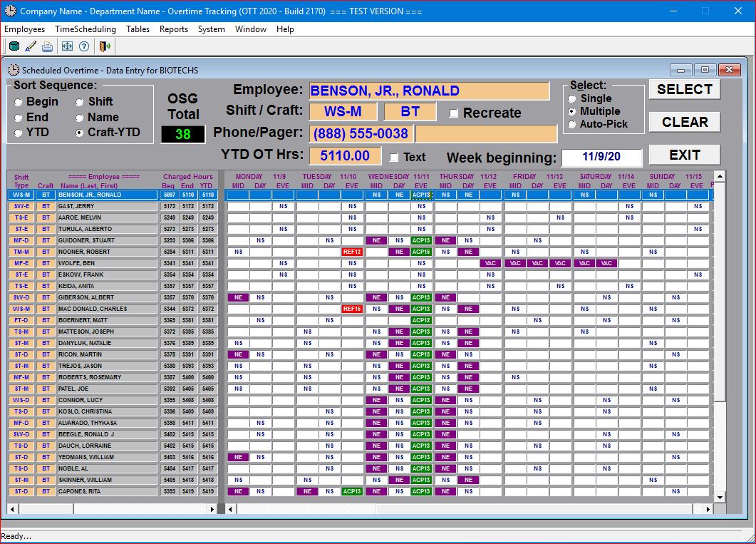The image size is (756, 544).
Task: Enable the Recreate checkbox
Action: point(454,113)
